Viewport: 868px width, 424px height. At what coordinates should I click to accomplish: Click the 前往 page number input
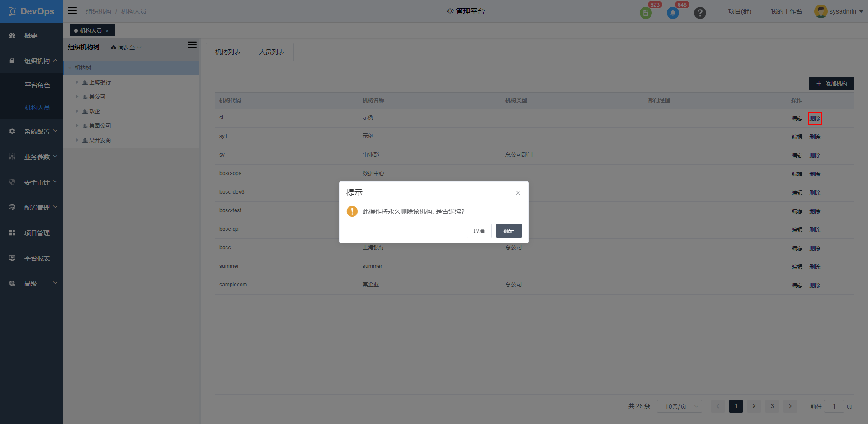coord(834,406)
